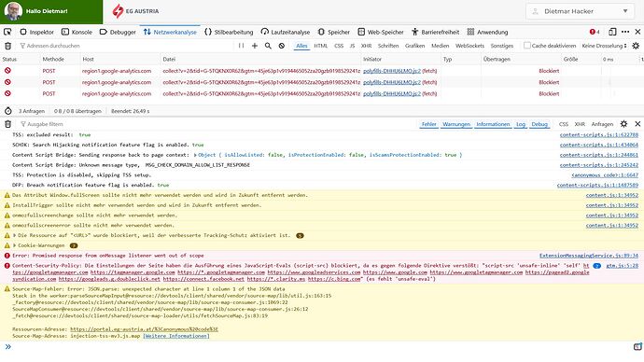Toggle Warnungen console filter

tap(456, 124)
